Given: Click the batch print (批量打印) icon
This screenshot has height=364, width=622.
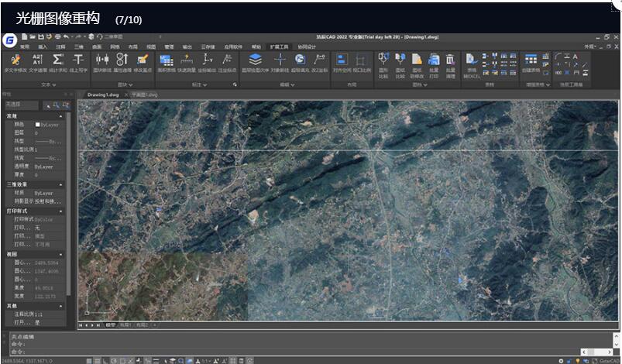Looking at the screenshot, I should click(434, 61).
